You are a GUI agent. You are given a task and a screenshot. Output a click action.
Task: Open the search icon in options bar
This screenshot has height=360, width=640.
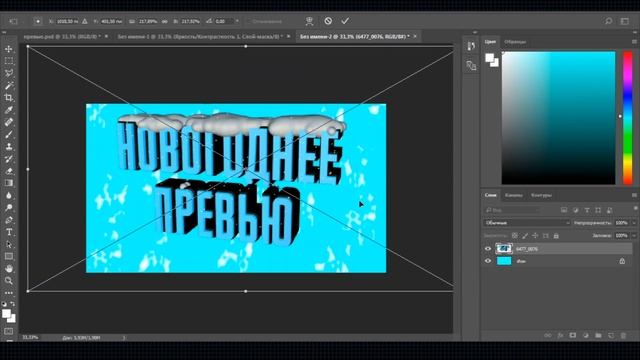point(608,21)
